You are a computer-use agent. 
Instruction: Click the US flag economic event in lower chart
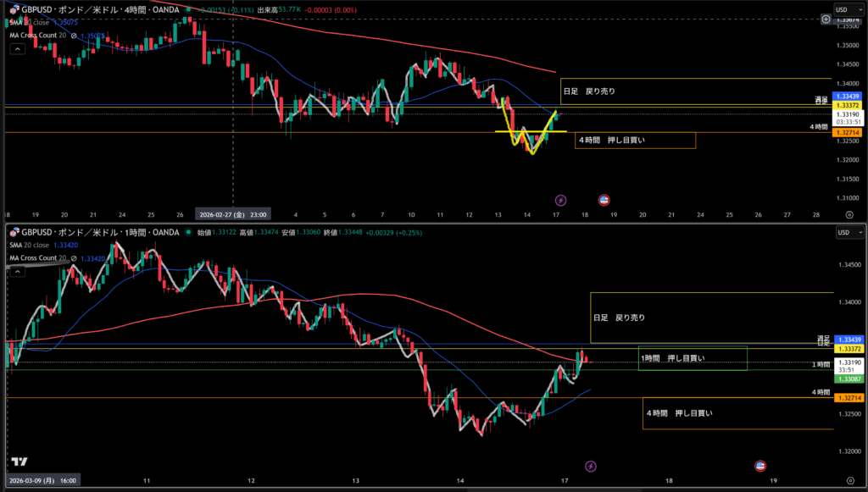(760, 466)
